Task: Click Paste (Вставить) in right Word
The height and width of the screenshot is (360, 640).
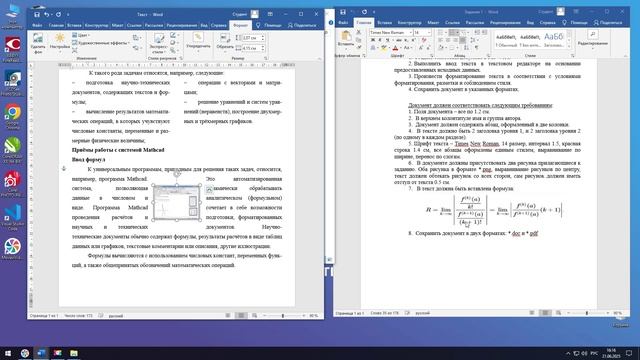Action: pyautogui.click(x=346, y=39)
